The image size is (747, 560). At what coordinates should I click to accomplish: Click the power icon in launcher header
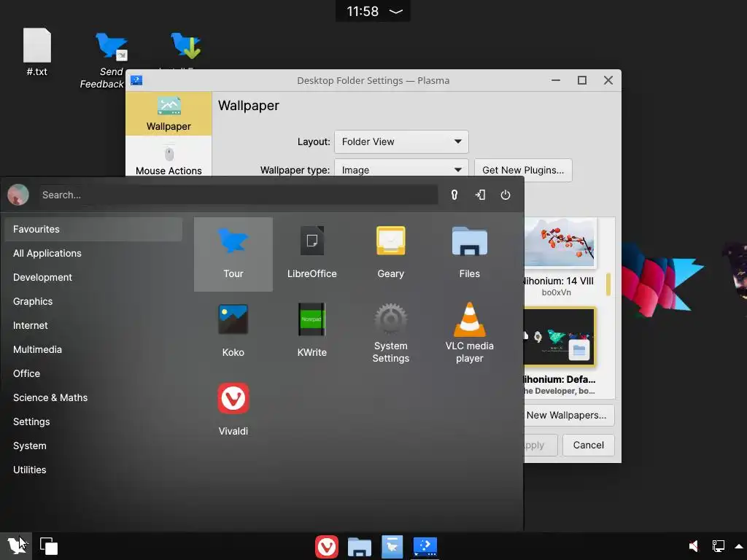(x=506, y=195)
